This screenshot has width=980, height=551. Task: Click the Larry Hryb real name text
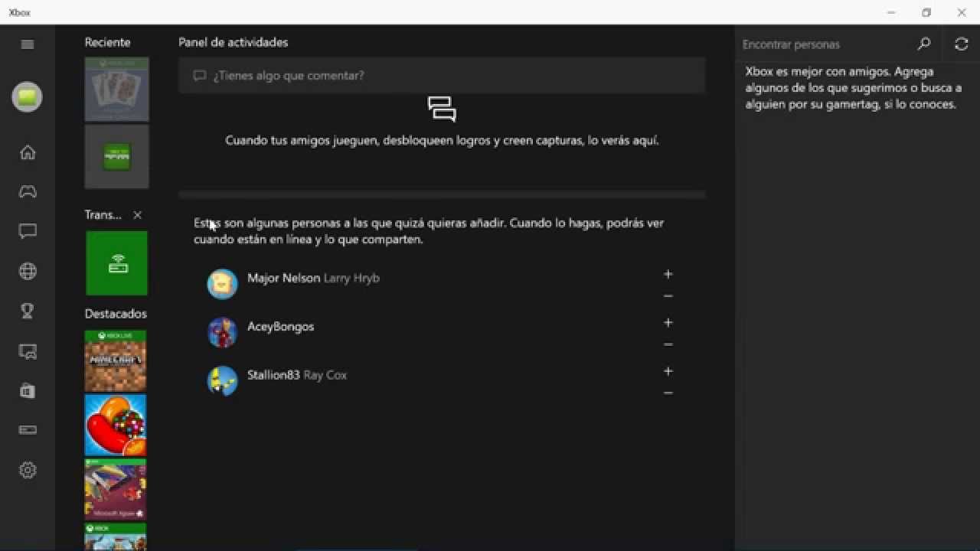click(x=351, y=278)
